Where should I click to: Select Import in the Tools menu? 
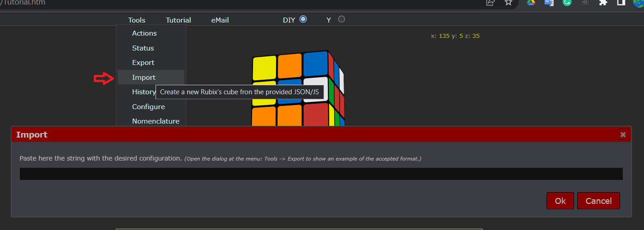point(144,77)
